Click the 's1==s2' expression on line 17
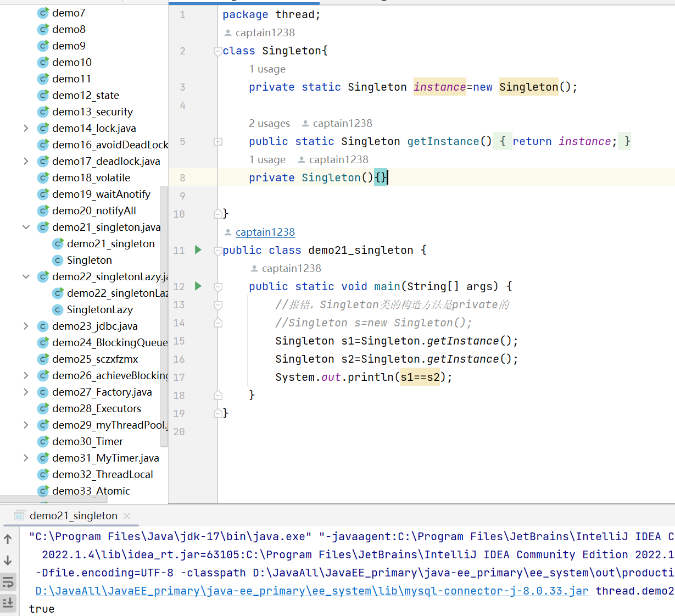 (420, 377)
